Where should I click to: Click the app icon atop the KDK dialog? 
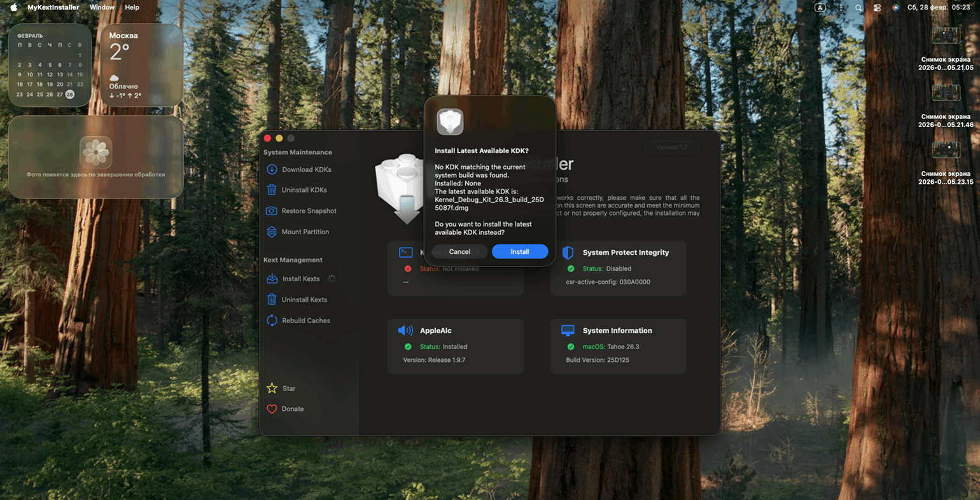pos(450,122)
